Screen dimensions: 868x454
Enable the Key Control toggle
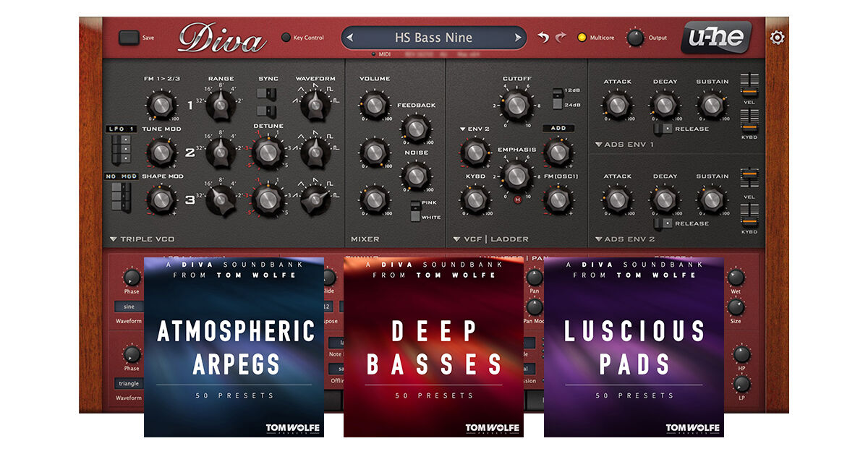[286, 38]
